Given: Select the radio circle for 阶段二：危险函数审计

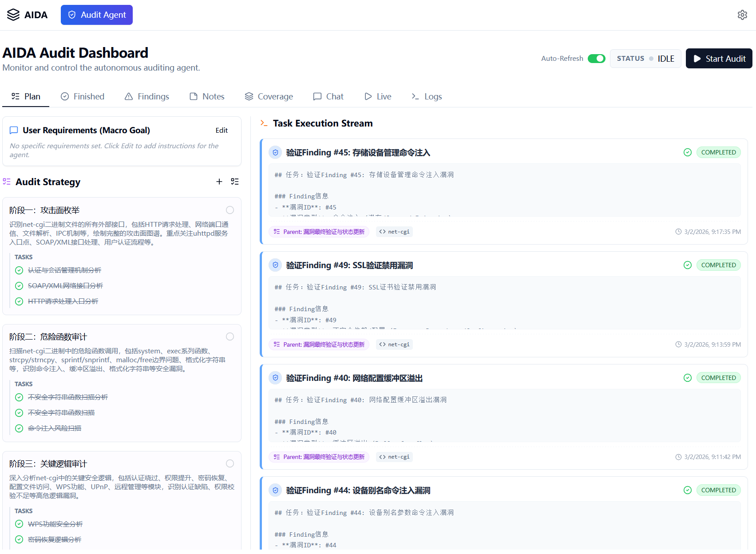Looking at the screenshot, I should (230, 336).
